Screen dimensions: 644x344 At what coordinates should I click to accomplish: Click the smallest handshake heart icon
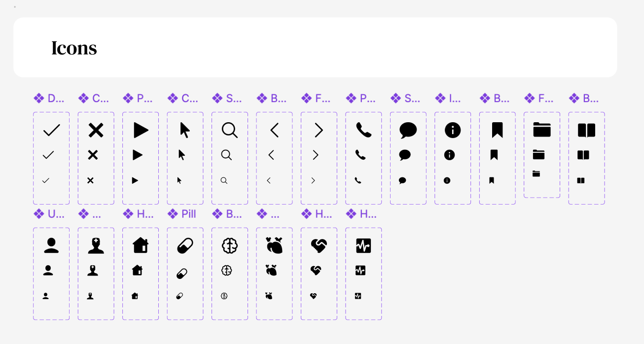(x=313, y=296)
